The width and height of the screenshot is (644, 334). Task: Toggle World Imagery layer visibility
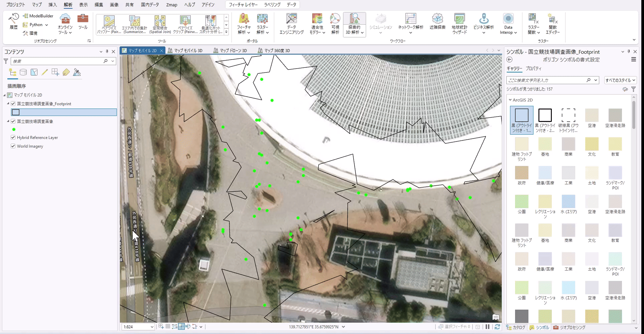13,146
